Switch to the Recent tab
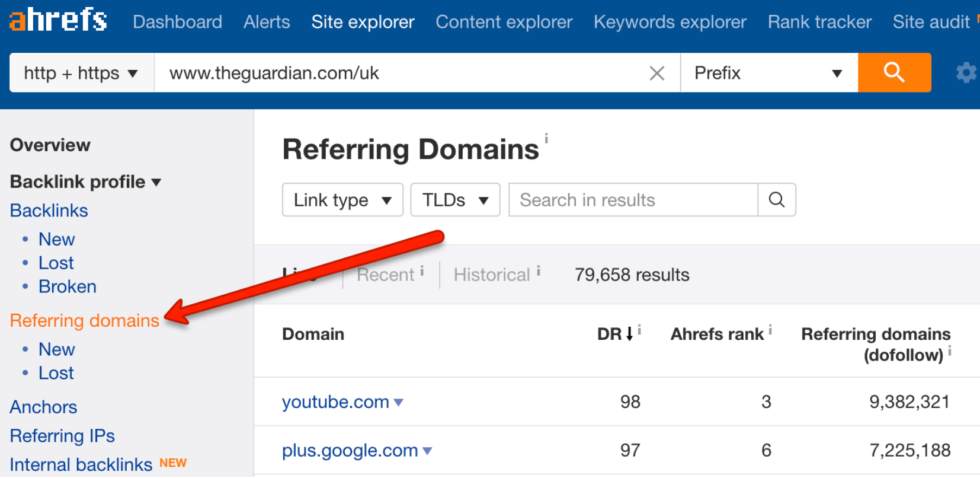 click(x=385, y=275)
